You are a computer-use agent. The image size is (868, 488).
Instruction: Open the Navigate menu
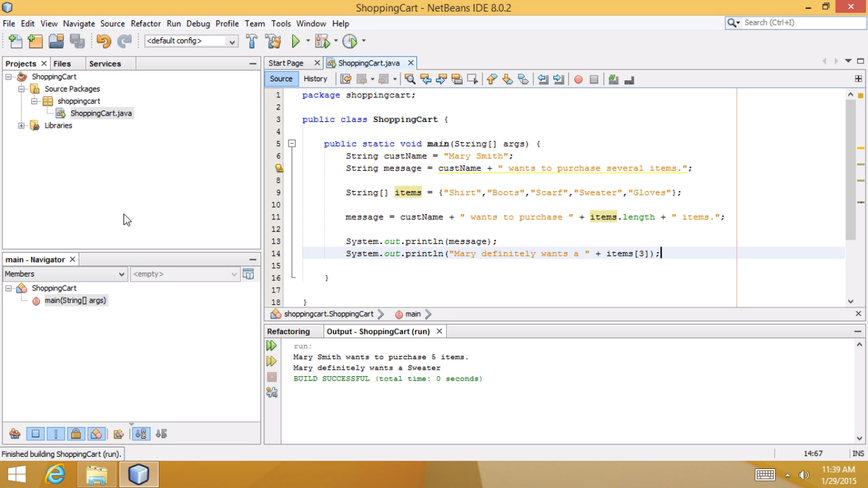79,24
